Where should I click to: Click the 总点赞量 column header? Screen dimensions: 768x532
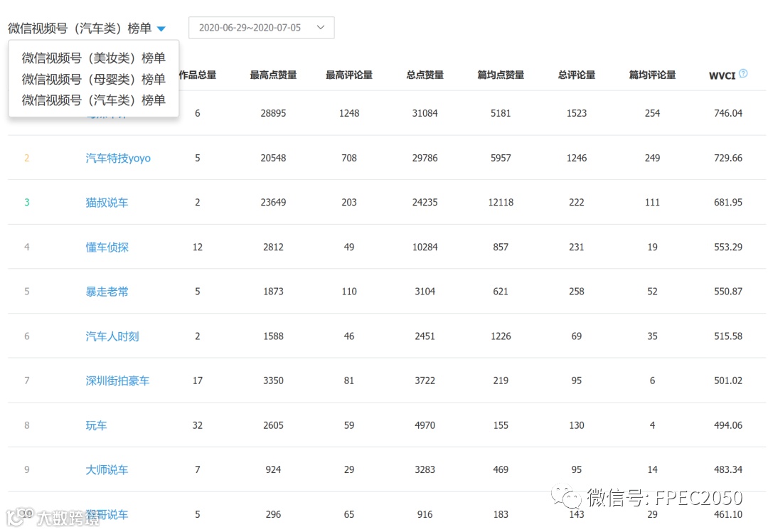coord(425,75)
